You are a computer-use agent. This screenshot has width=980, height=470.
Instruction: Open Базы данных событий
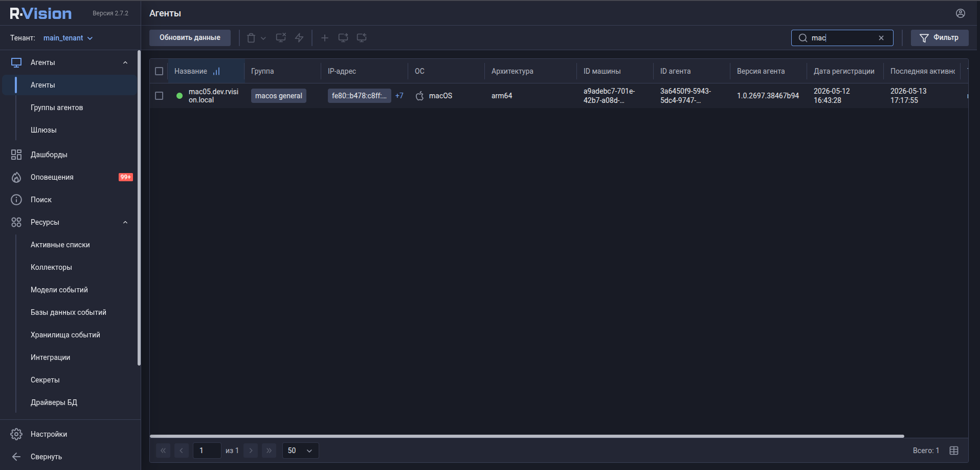pos(69,312)
